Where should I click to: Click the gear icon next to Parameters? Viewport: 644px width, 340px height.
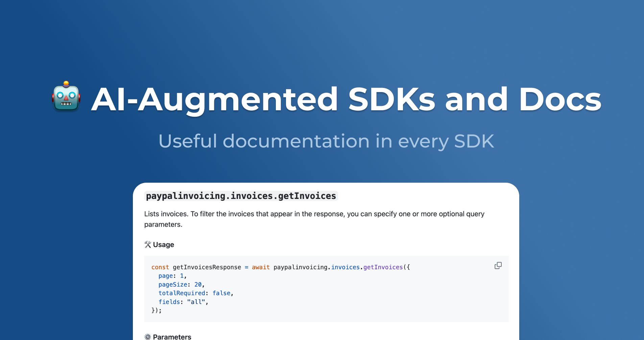pyautogui.click(x=148, y=337)
